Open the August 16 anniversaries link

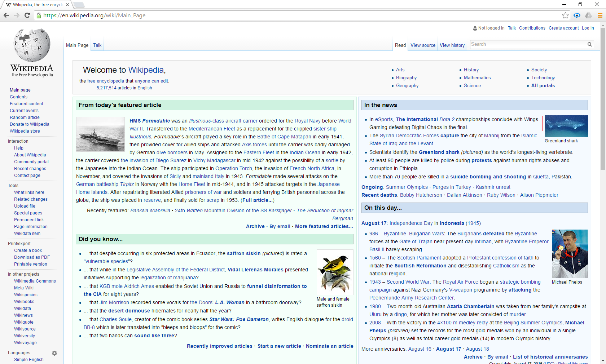pyautogui.click(x=420, y=349)
